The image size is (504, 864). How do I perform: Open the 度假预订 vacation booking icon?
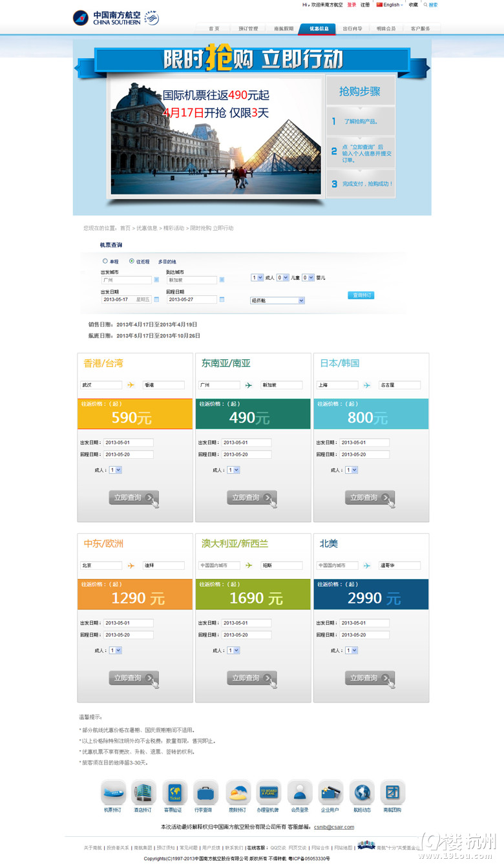pos(238,792)
